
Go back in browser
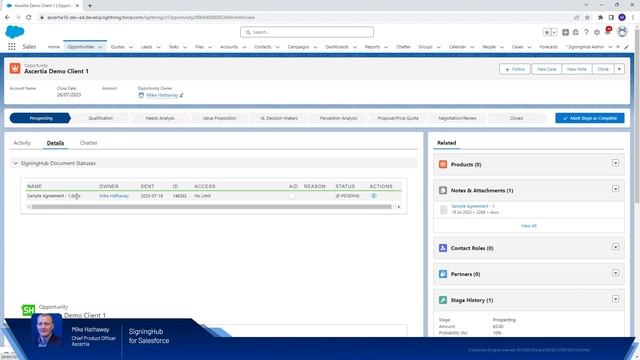pyautogui.click(x=7, y=18)
